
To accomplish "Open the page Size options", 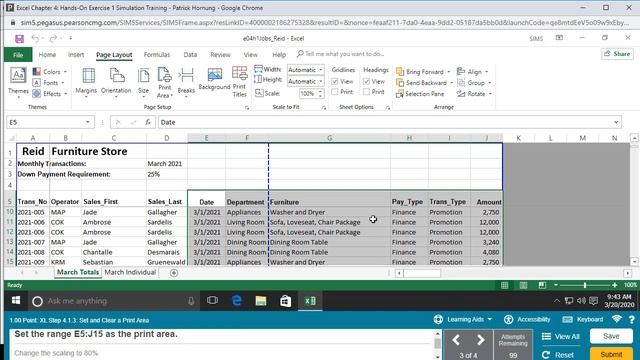I will [x=143, y=82].
